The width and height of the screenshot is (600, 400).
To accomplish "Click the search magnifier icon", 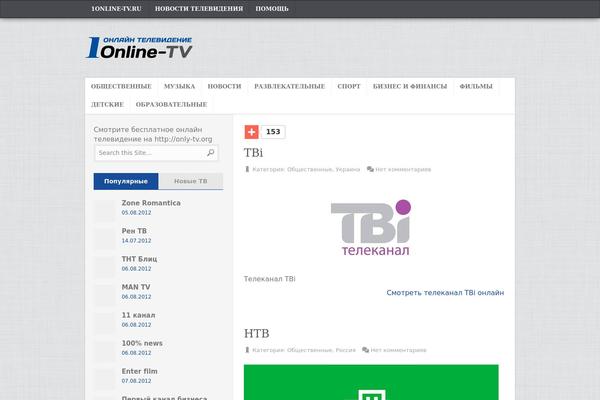I will (210, 153).
